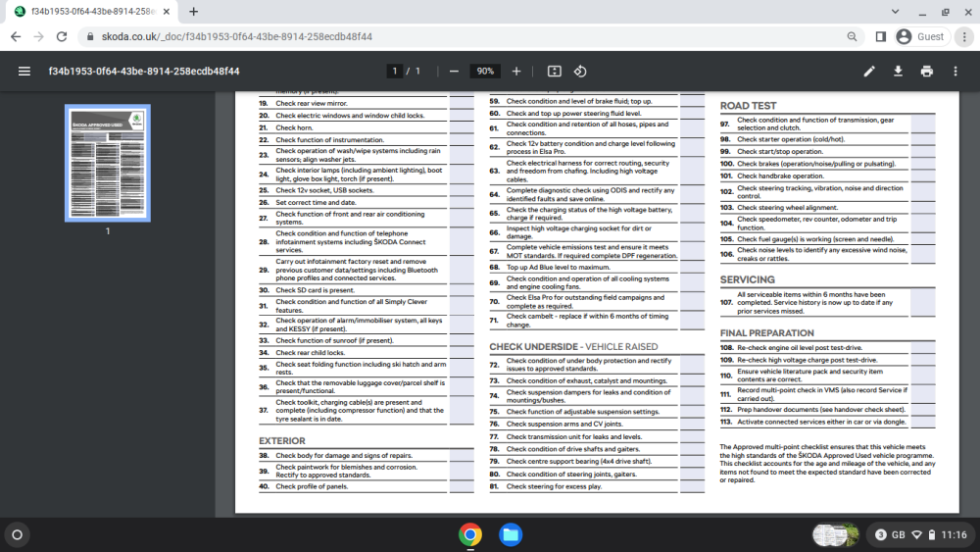Go back to previous page in browser
The height and width of the screenshot is (552, 980).
click(x=16, y=37)
